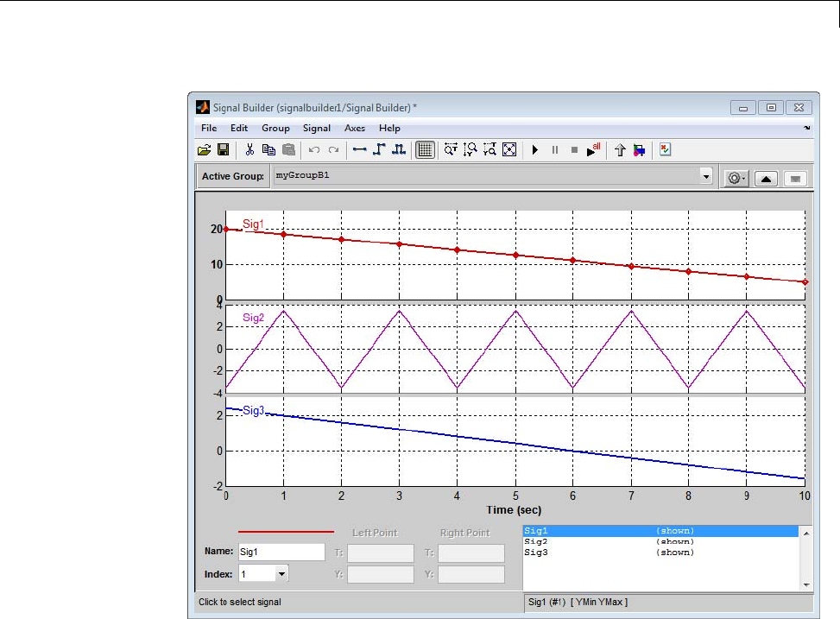This screenshot has height=619, width=840.
Task: Open the Group menu
Action: (276, 128)
